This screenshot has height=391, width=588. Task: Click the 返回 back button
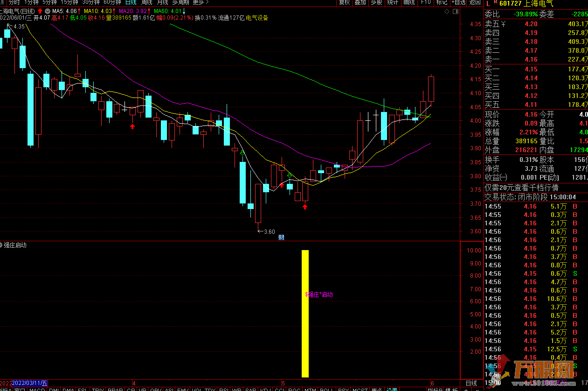[475, 2]
